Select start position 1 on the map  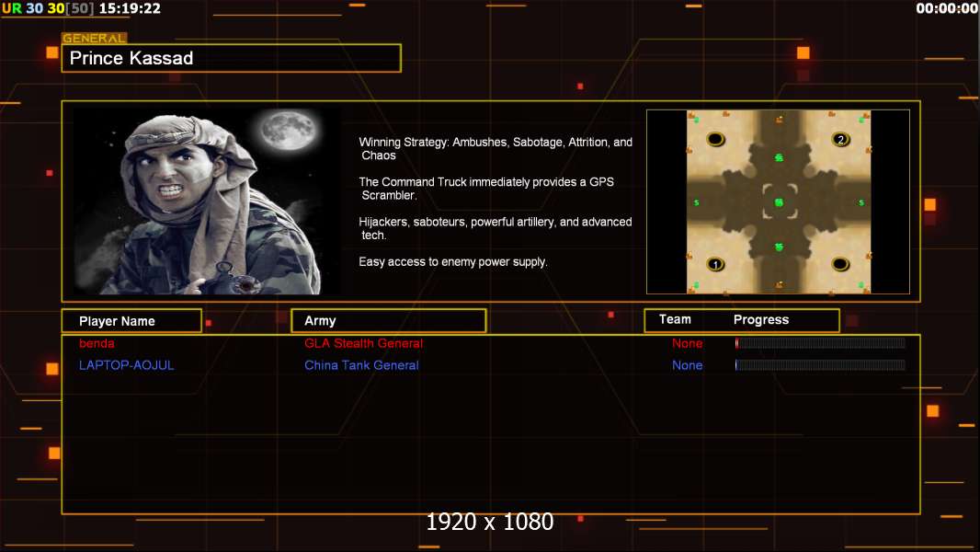715,264
